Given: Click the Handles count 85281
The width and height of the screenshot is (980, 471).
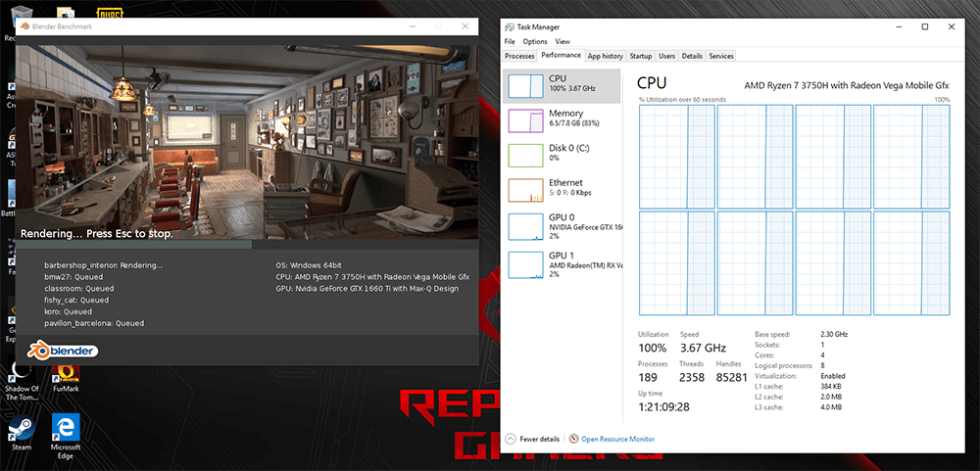Looking at the screenshot, I should point(732,377).
